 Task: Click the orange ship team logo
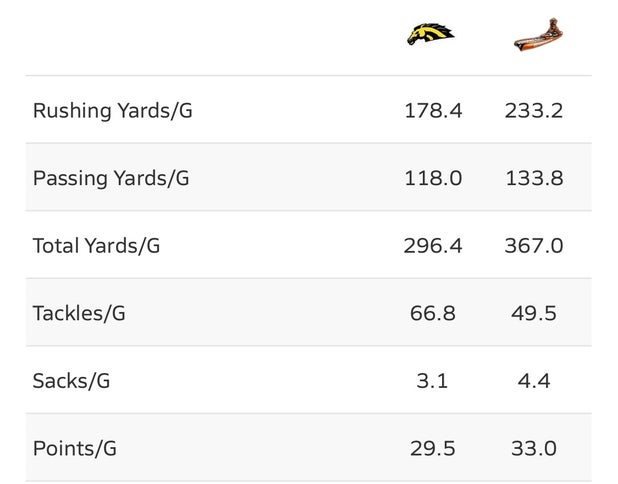(x=535, y=35)
